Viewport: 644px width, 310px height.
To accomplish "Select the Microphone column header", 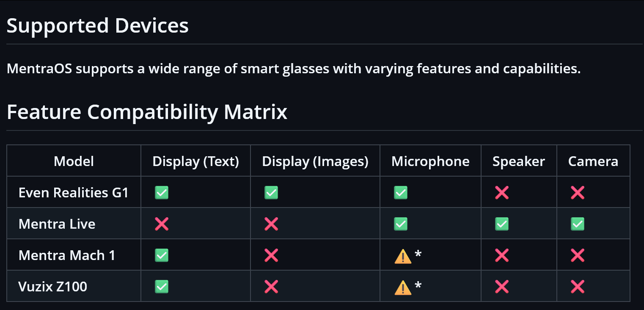I will (430, 161).
